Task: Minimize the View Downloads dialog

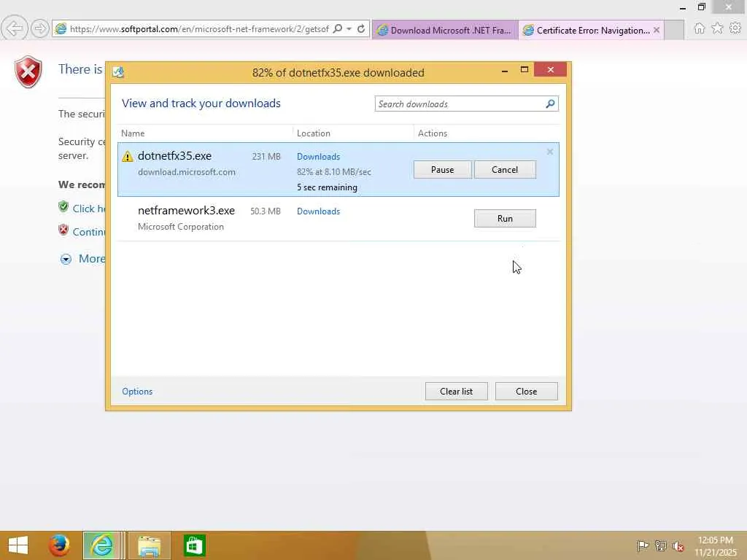Action: coord(505,71)
